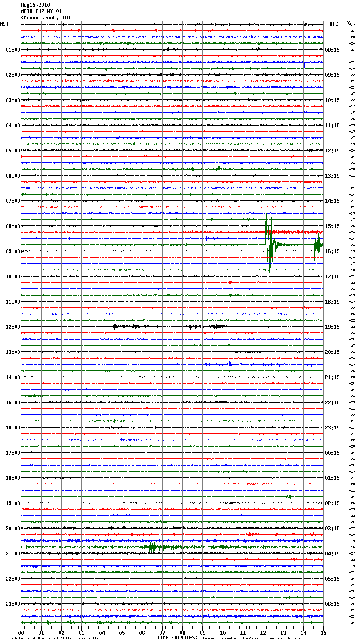Click the 'Each Vertical Division = 1600.00 microvolts' note
Image resolution: width=357 pixels, height=644 pixels.
click(53, 639)
